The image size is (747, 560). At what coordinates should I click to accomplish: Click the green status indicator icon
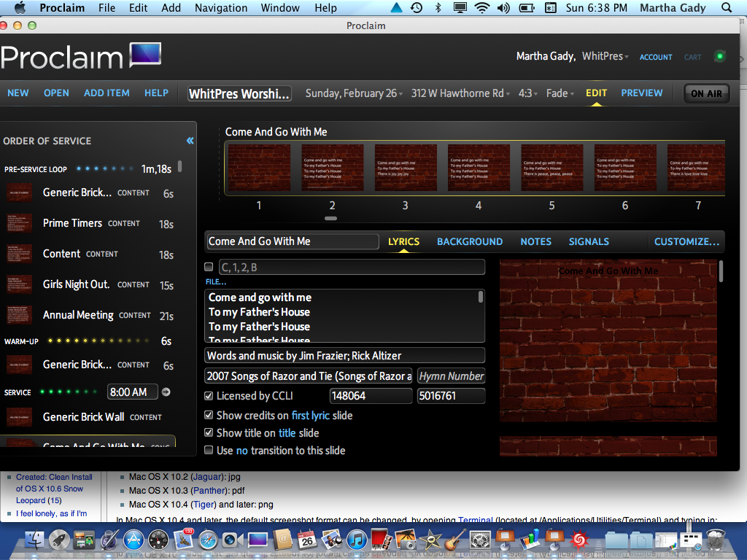click(720, 56)
